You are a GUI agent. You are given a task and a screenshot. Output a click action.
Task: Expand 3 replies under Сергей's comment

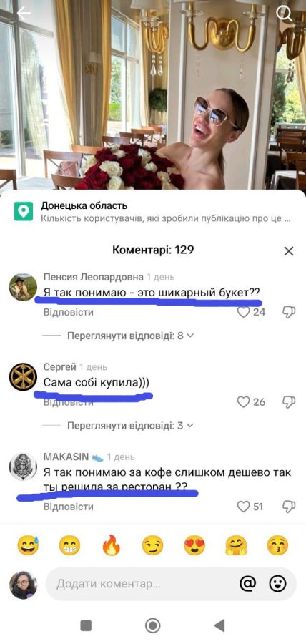(x=130, y=426)
